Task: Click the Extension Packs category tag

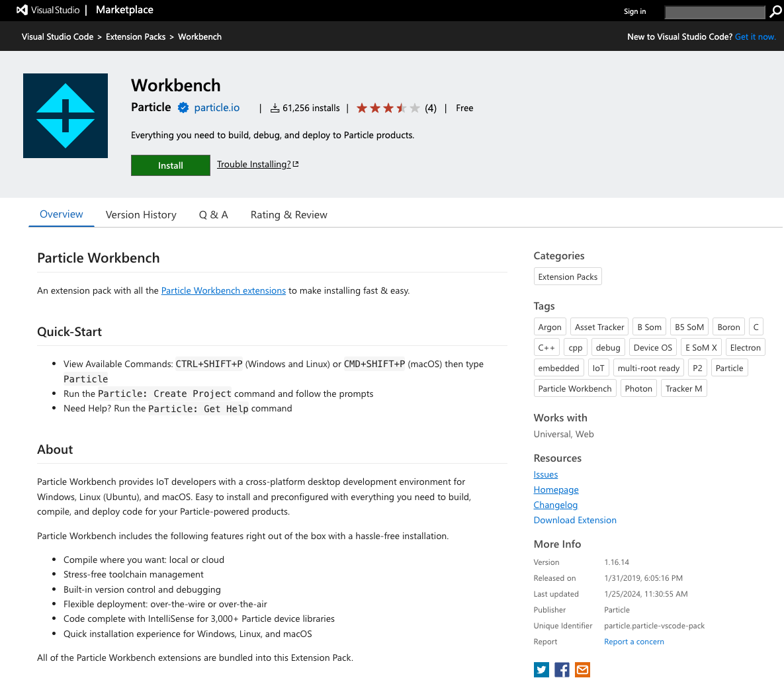Action: [568, 277]
